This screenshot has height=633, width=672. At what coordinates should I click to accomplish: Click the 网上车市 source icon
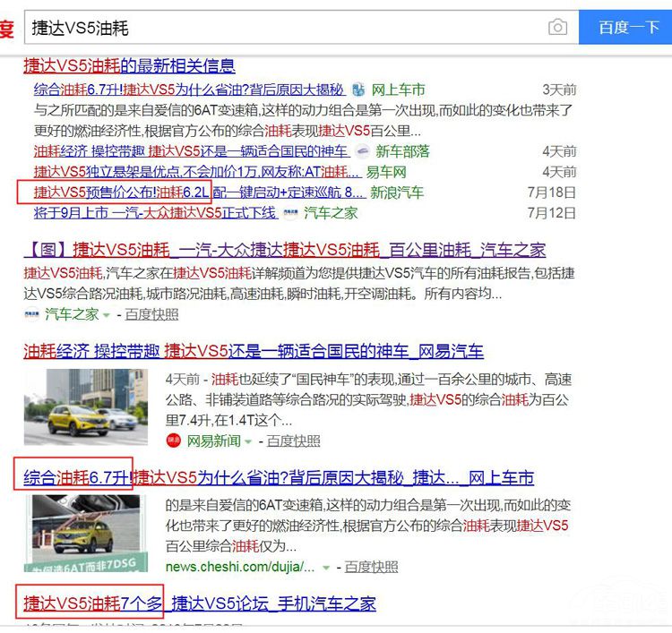[358, 90]
